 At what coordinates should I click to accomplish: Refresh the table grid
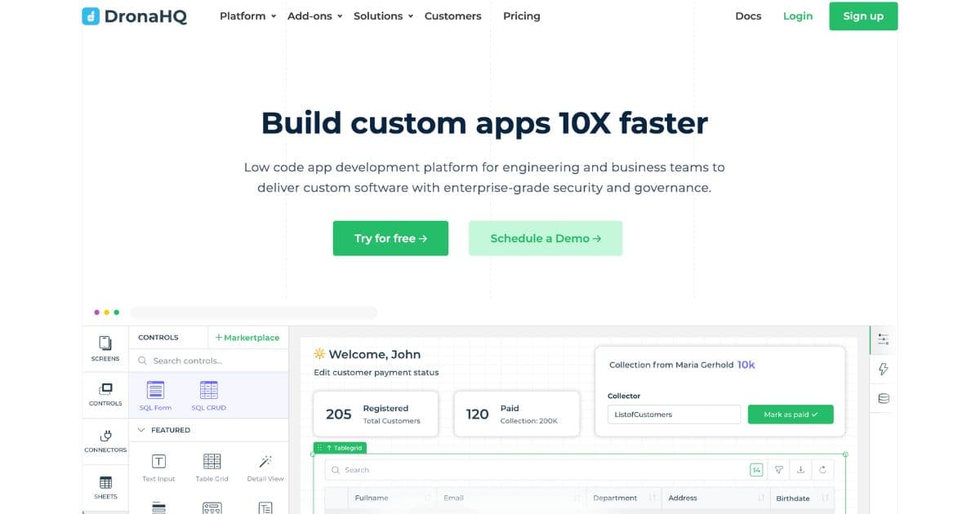822,470
